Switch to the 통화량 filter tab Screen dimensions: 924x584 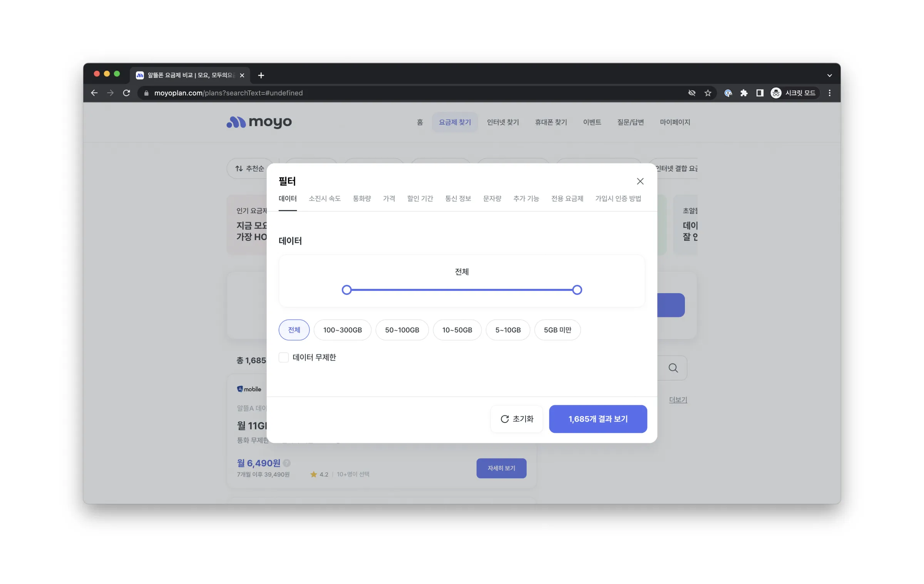[362, 199]
